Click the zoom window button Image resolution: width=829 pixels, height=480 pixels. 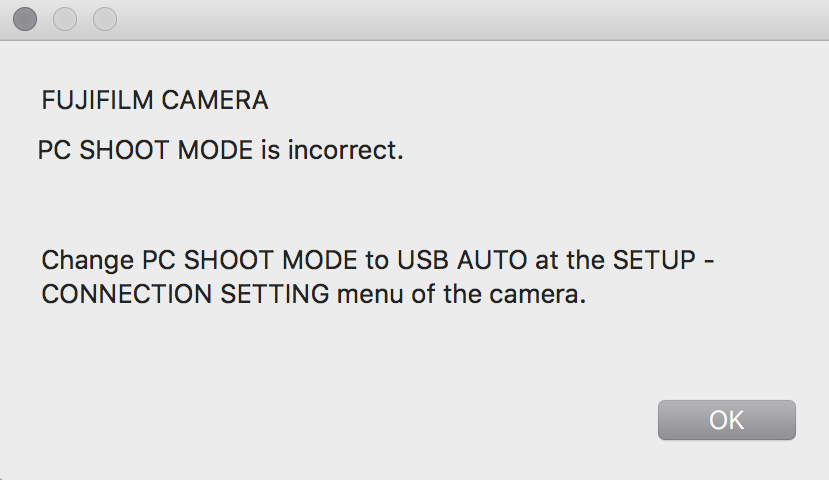(104, 19)
